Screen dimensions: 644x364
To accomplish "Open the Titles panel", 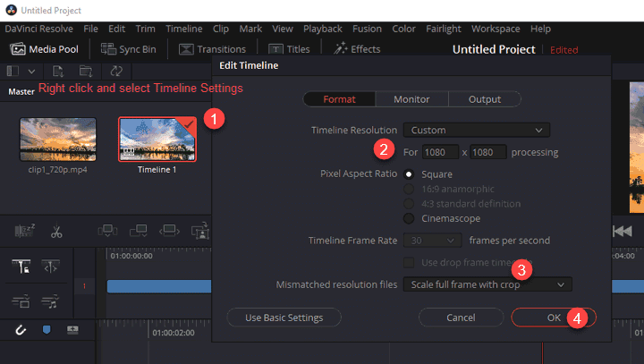I will click(289, 49).
